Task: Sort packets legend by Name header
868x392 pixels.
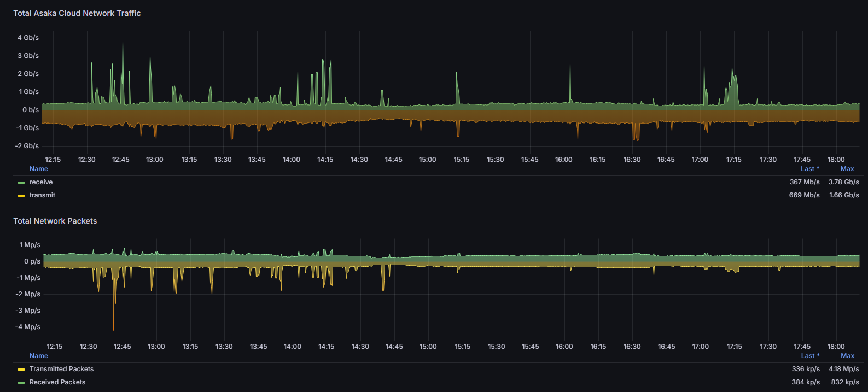Action: tap(39, 356)
